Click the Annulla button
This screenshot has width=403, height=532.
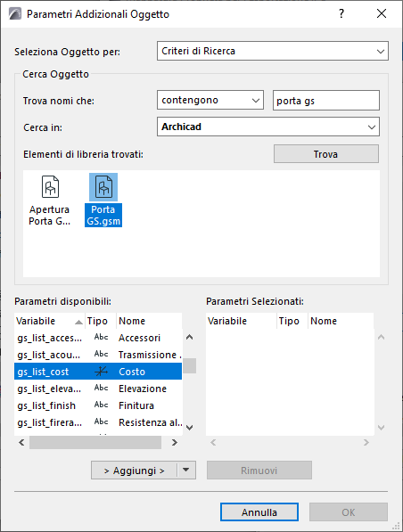[x=259, y=512]
